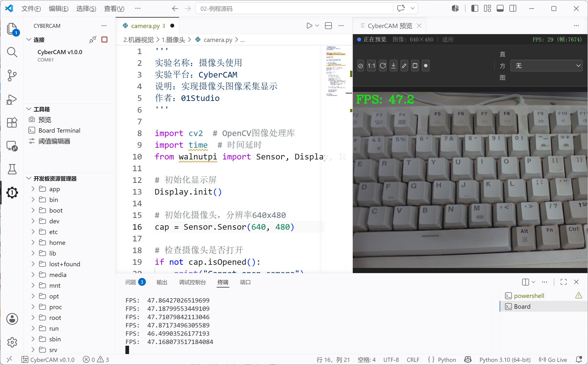Image resolution: width=588 pixels, height=365 pixels.
Task: Switch to the 输出 panel tab
Action: (162, 282)
